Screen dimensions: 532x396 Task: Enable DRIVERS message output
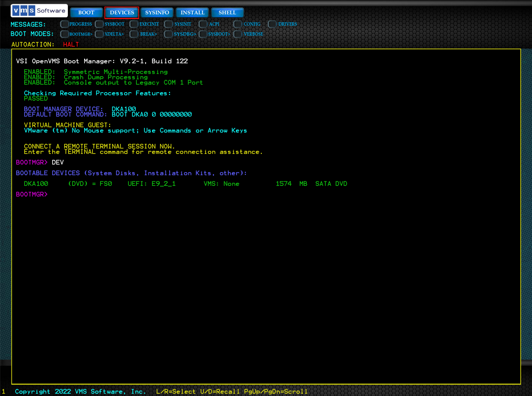(x=272, y=24)
